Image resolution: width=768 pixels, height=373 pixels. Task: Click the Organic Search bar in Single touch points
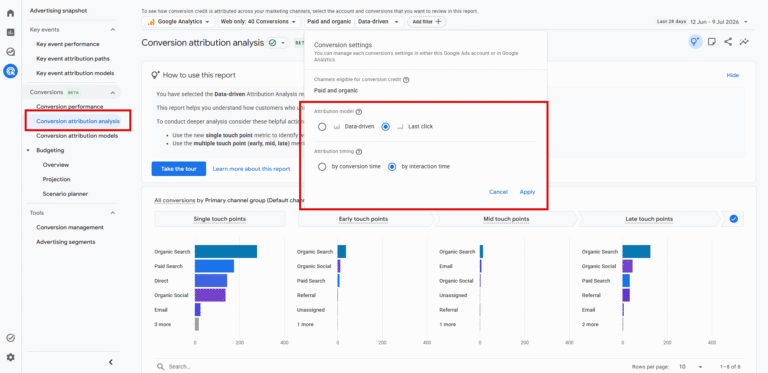[226, 252]
